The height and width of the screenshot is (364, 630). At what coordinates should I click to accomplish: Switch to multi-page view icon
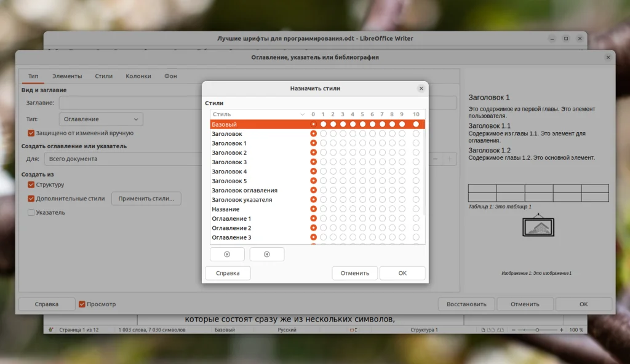(491, 330)
